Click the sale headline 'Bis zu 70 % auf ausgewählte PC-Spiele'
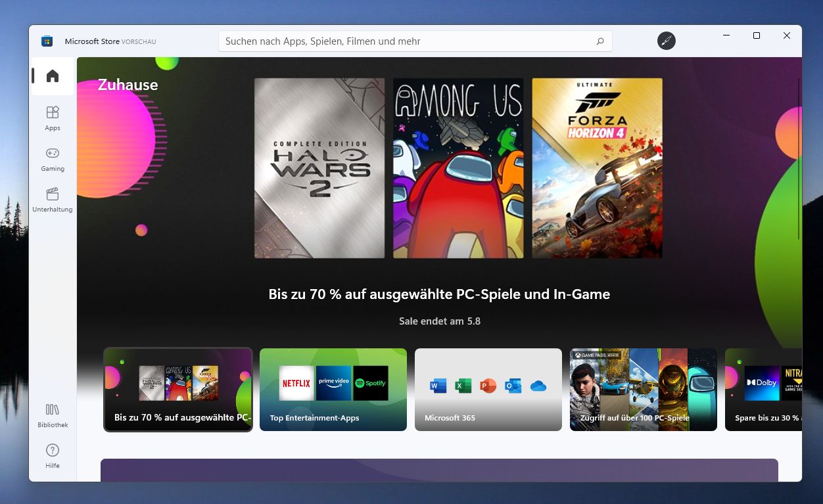This screenshot has width=823, height=504. [x=439, y=294]
